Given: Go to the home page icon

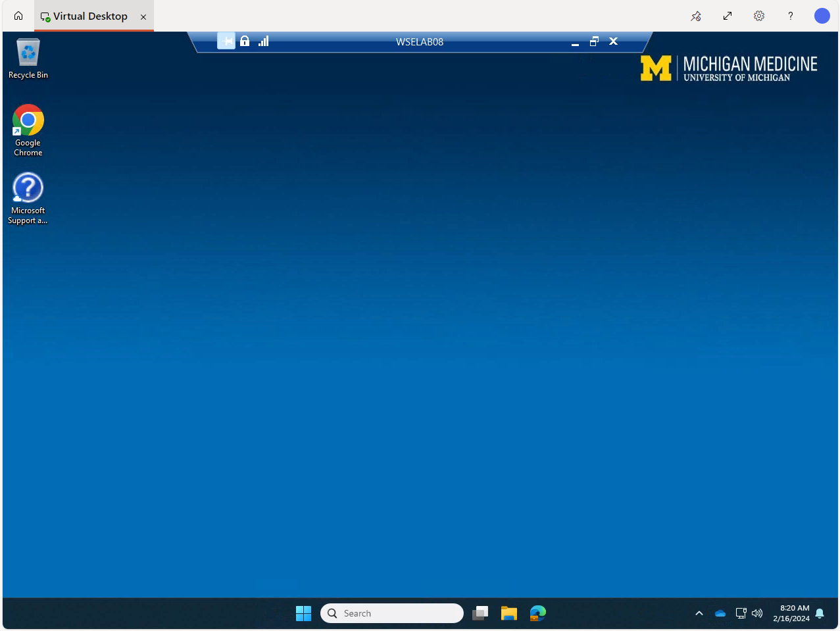Looking at the screenshot, I should coord(18,16).
